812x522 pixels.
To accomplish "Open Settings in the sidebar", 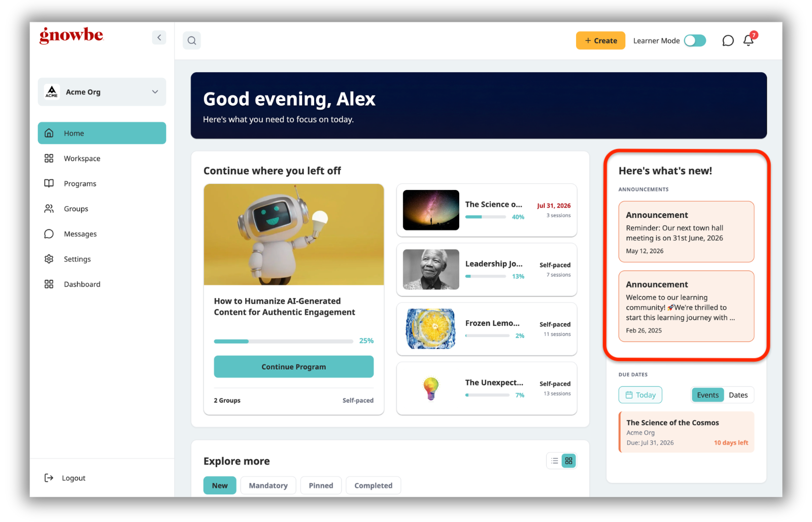I will 102,259.
